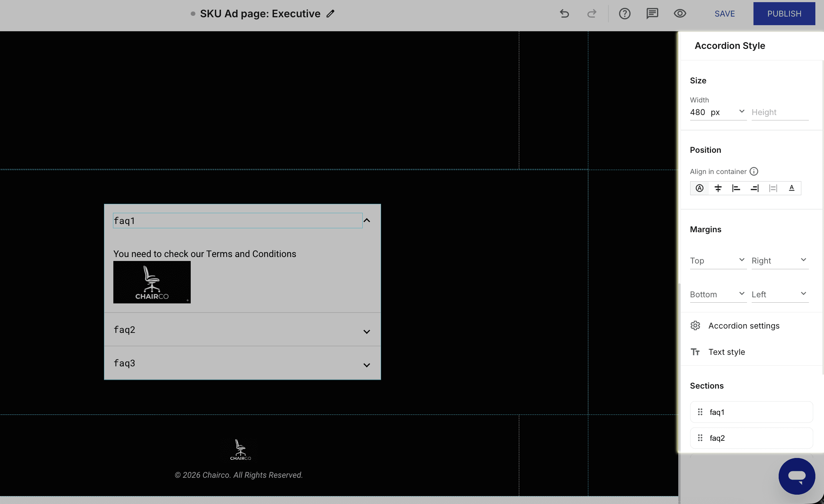
Task: Click the pencil icon to rename page
Action: click(x=330, y=14)
